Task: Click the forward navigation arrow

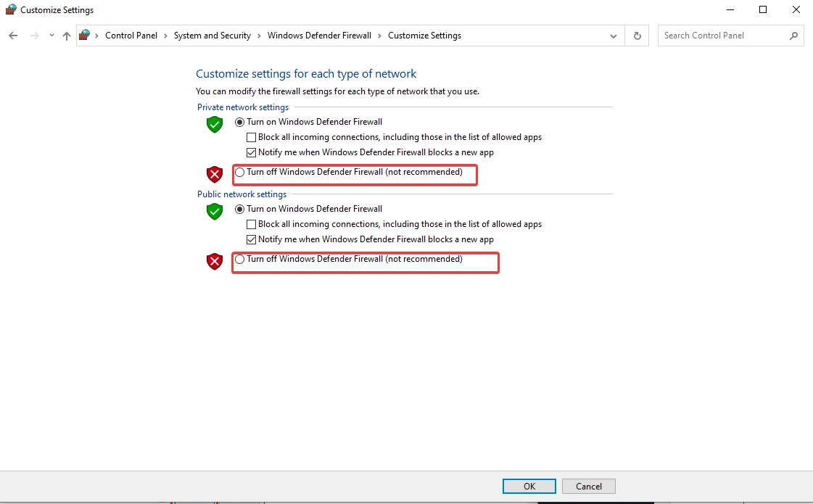Action: [34, 36]
